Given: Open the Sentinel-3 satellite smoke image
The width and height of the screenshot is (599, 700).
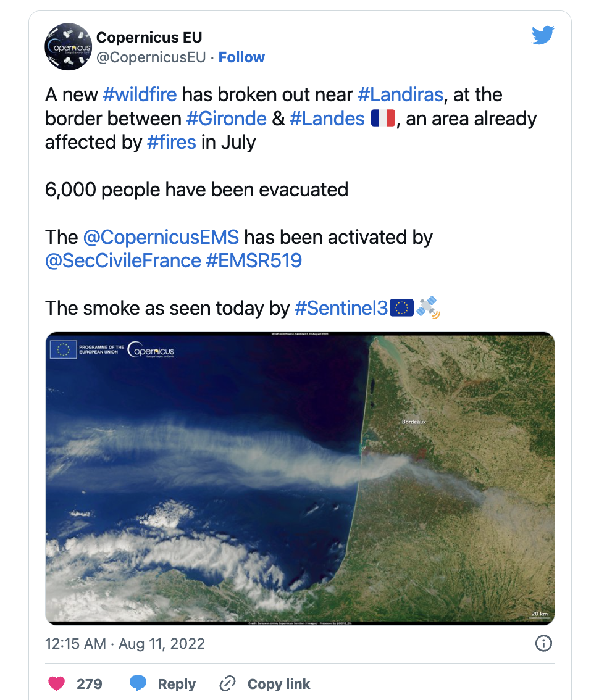Looking at the screenshot, I should pyautogui.click(x=299, y=478).
